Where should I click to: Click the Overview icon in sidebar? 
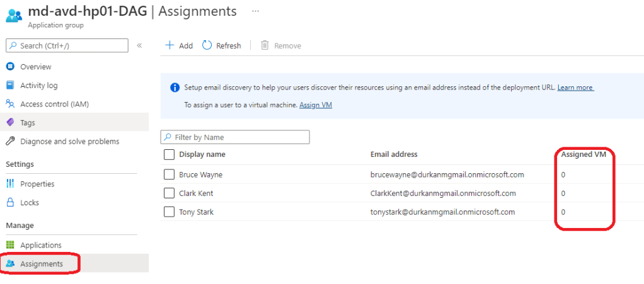[10, 67]
